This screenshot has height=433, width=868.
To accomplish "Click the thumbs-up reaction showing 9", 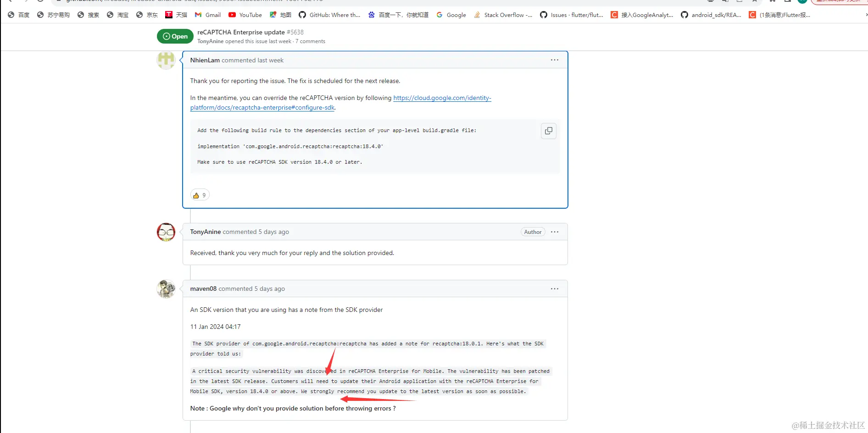I will coord(200,195).
